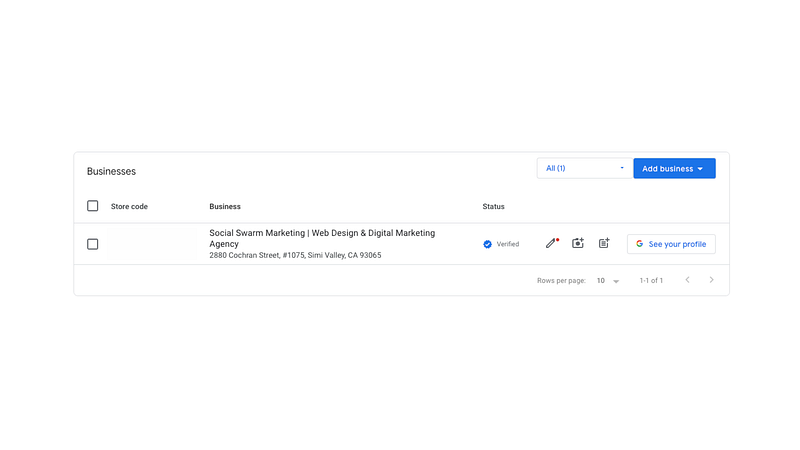
Task: Click the Verified status text
Action: point(508,244)
